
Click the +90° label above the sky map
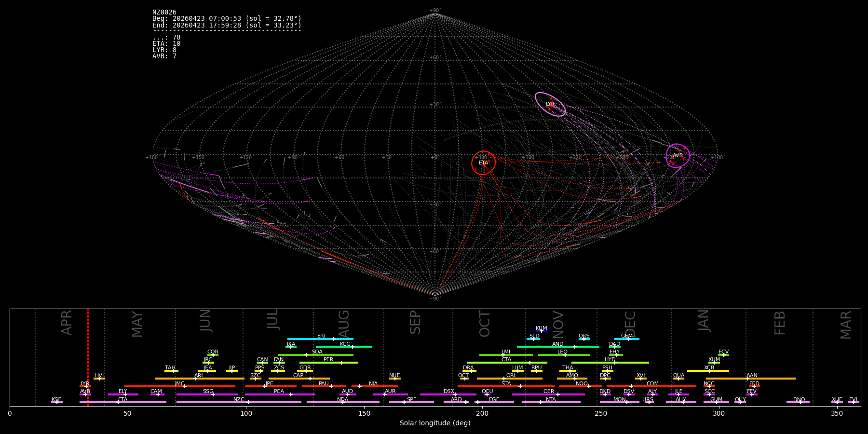(435, 11)
